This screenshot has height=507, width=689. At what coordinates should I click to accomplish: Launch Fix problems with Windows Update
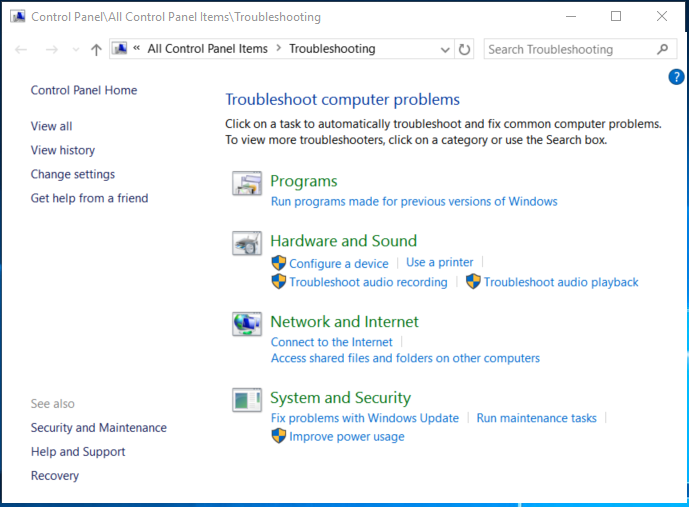[364, 418]
